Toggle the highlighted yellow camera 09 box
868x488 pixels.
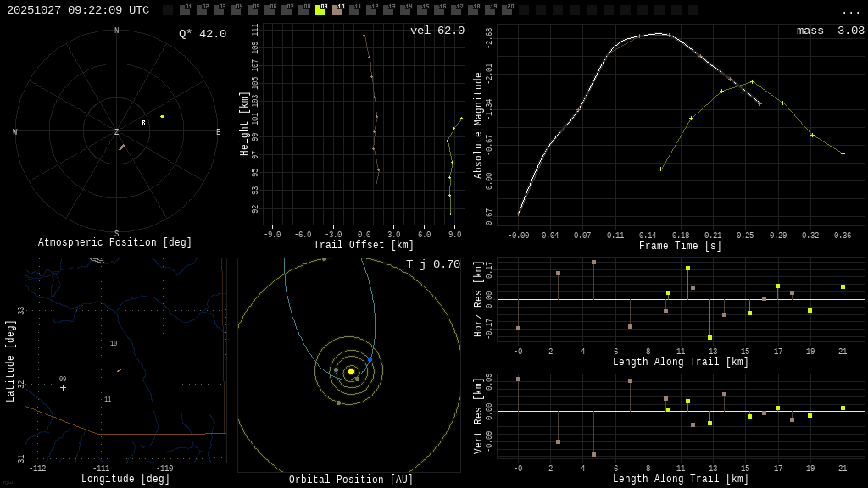[x=320, y=10]
